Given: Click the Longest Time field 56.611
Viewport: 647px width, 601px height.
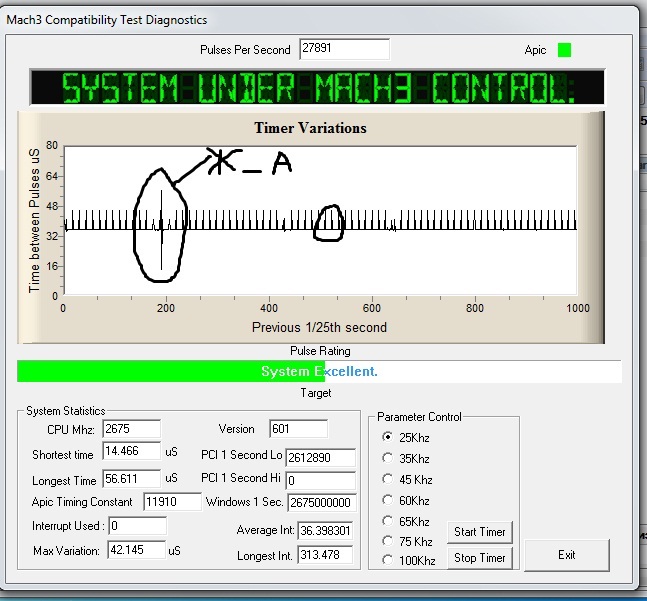Looking at the screenshot, I should (131, 478).
